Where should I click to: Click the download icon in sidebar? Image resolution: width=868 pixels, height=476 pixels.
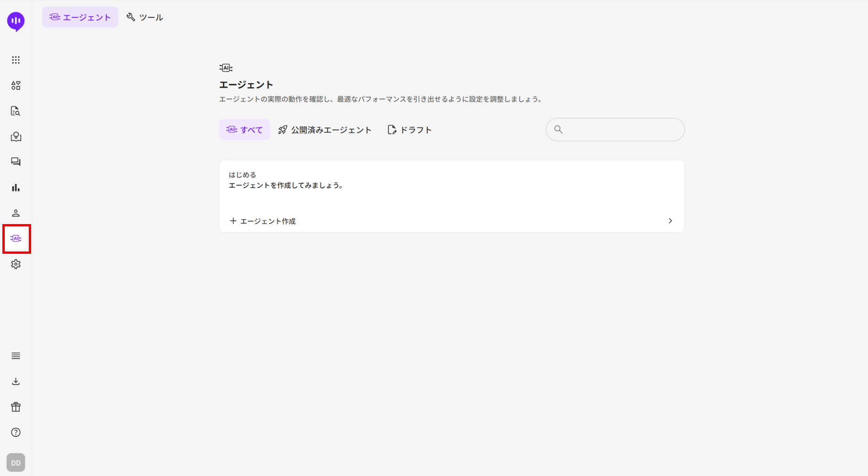(16, 381)
